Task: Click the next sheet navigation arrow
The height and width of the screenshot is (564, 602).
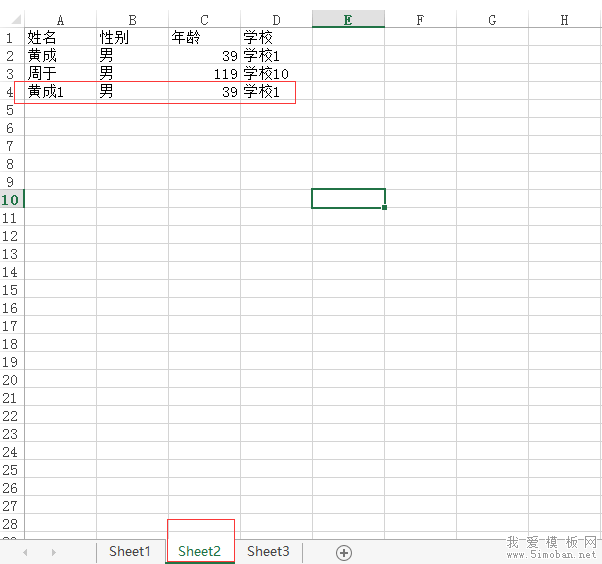Action: pyautogui.click(x=53, y=552)
